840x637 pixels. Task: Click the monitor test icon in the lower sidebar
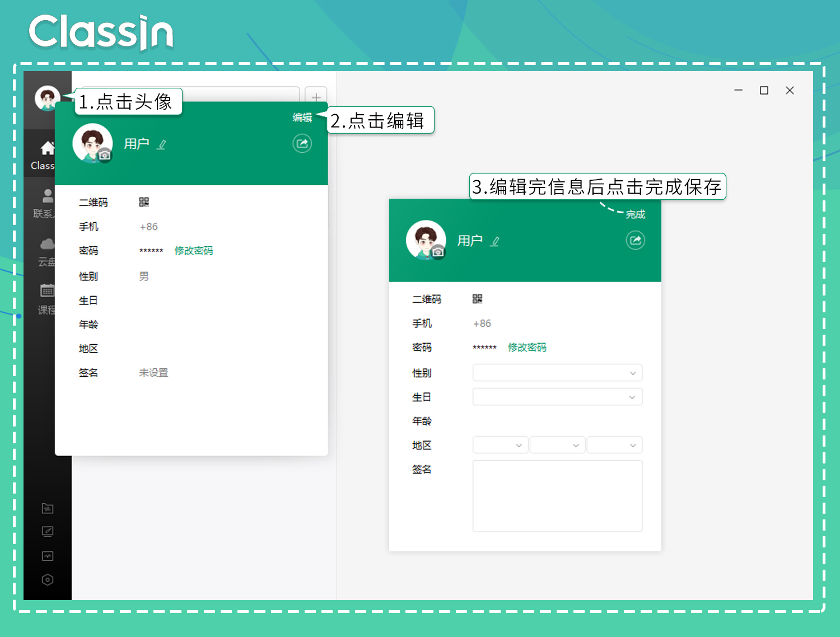point(48,556)
